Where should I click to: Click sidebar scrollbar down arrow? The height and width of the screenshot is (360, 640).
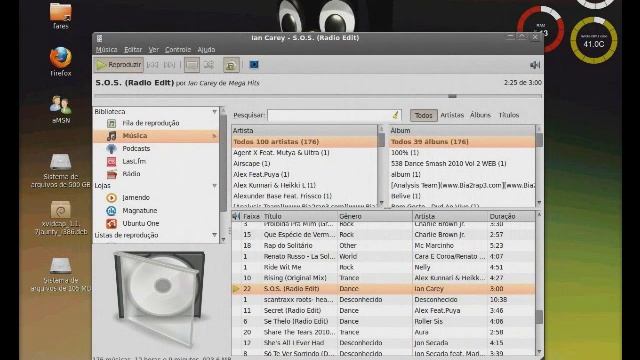223,240
